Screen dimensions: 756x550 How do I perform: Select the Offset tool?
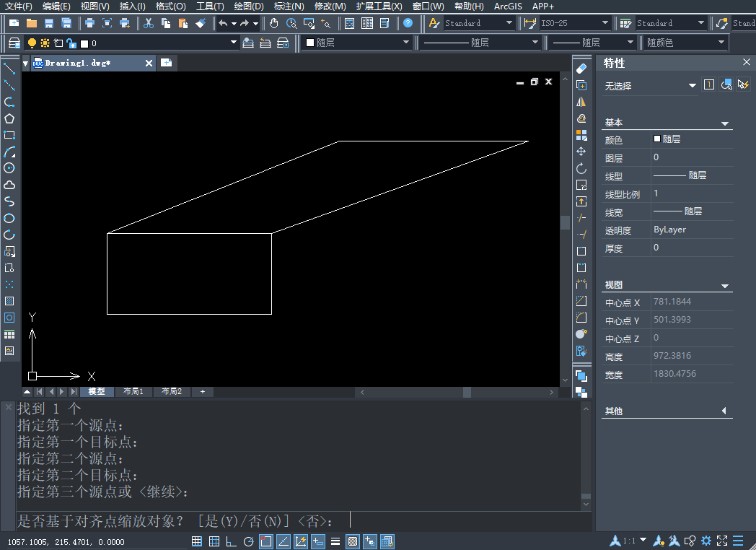pos(581,118)
